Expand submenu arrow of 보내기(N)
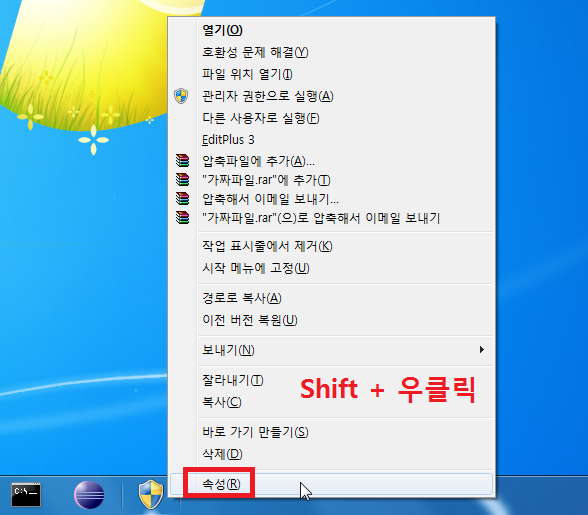 [482, 350]
